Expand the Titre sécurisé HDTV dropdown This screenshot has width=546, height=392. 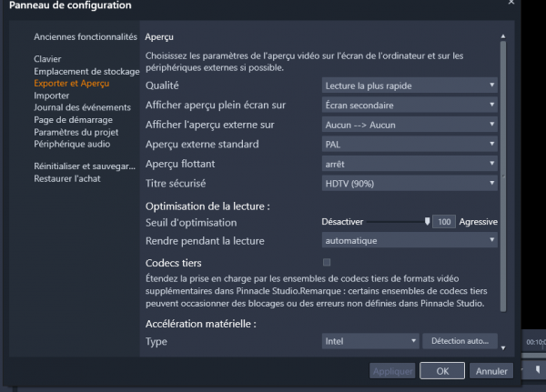point(409,183)
